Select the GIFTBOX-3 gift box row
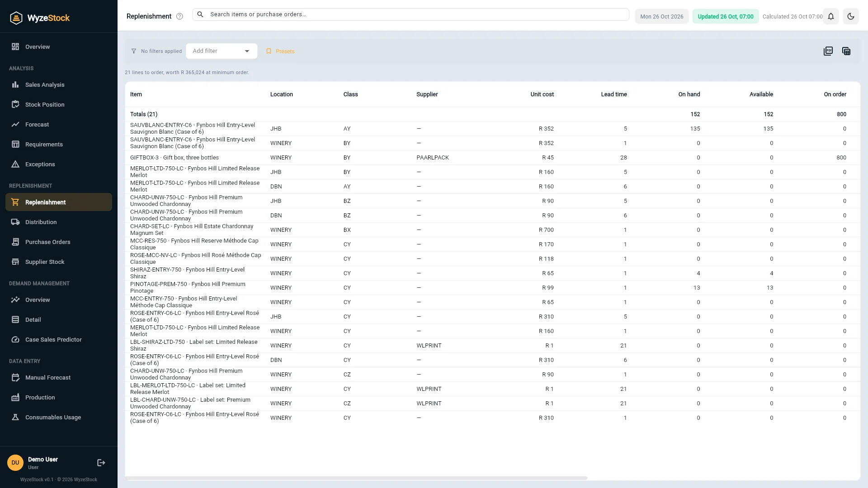 click(493, 158)
